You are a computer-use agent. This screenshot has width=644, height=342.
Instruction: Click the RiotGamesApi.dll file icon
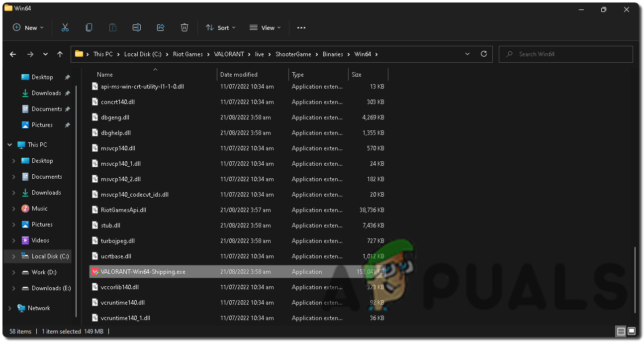[96, 210]
